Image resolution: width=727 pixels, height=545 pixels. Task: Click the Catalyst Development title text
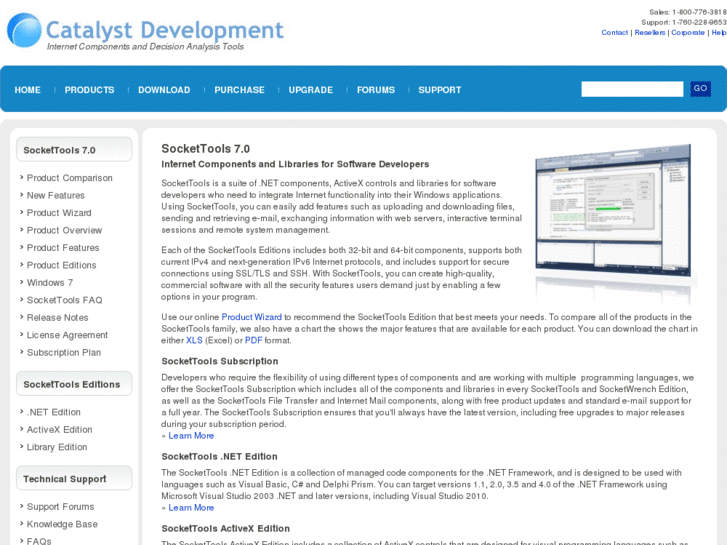click(164, 30)
